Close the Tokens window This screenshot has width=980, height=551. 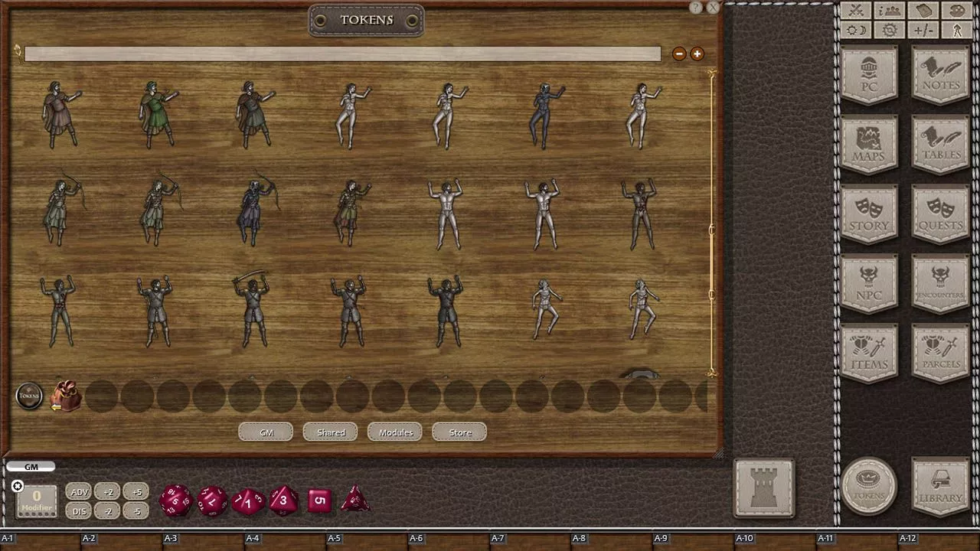712,8
